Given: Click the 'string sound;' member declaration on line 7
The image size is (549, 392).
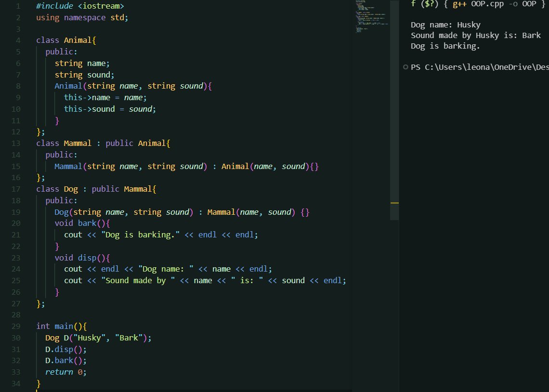Looking at the screenshot, I should (84, 75).
